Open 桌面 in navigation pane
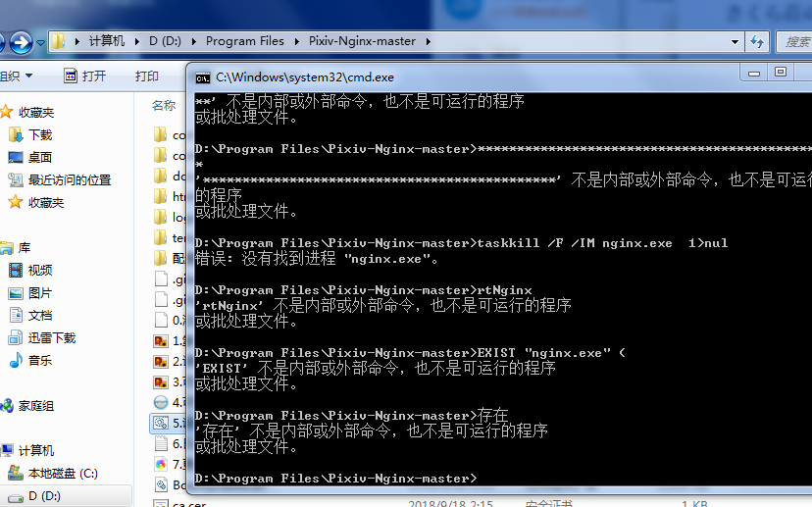The width and height of the screenshot is (812, 507). click(x=40, y=158)
